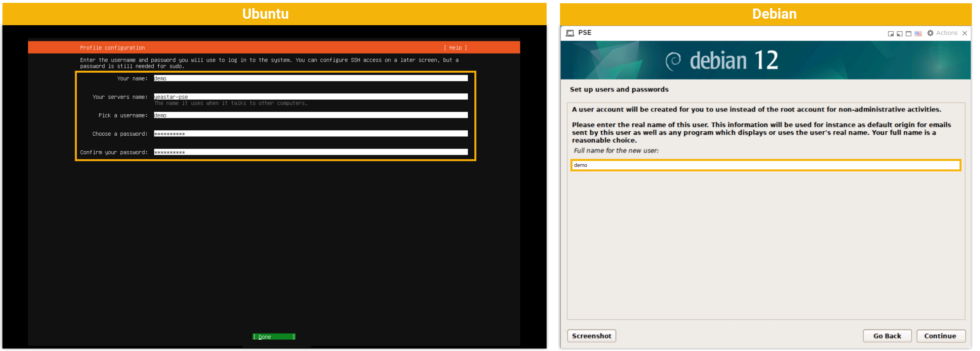Open the Actions dropdown menu
The height and width of the screenshot is (351, 980).
946,33
